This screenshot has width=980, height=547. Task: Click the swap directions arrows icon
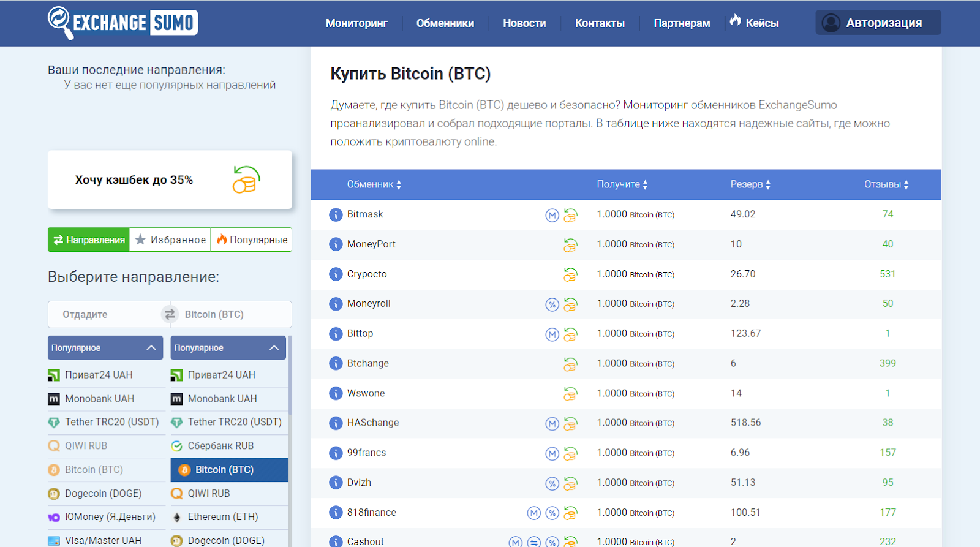170,314
